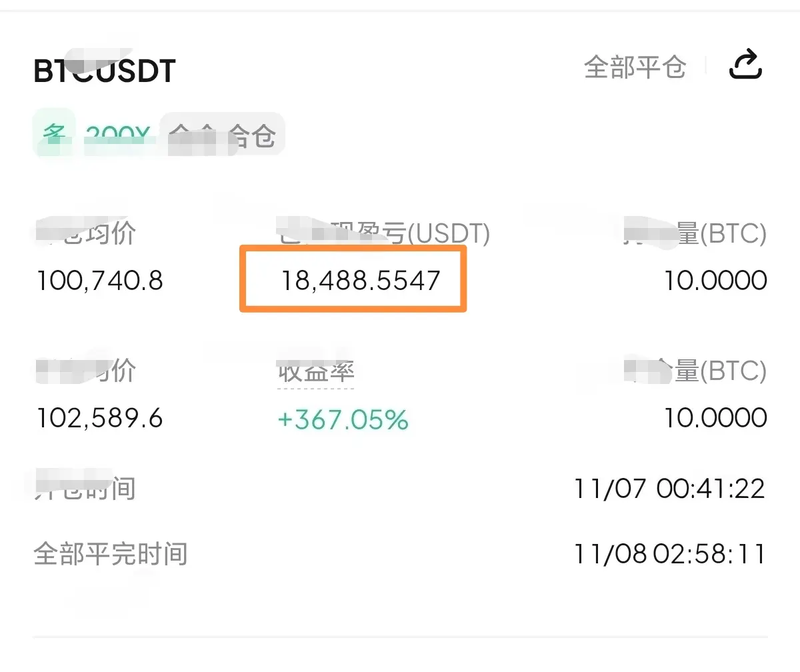Tap the highlighted 18,488.5547 profit value
The image size is (800, 672).
(x=360, y=281)
